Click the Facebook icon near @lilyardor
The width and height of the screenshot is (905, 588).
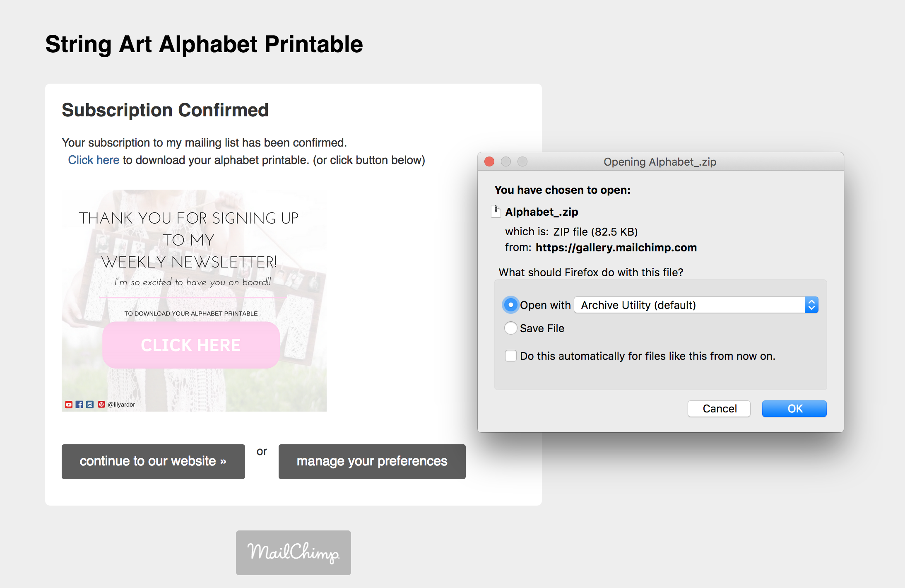pos(79,405)
